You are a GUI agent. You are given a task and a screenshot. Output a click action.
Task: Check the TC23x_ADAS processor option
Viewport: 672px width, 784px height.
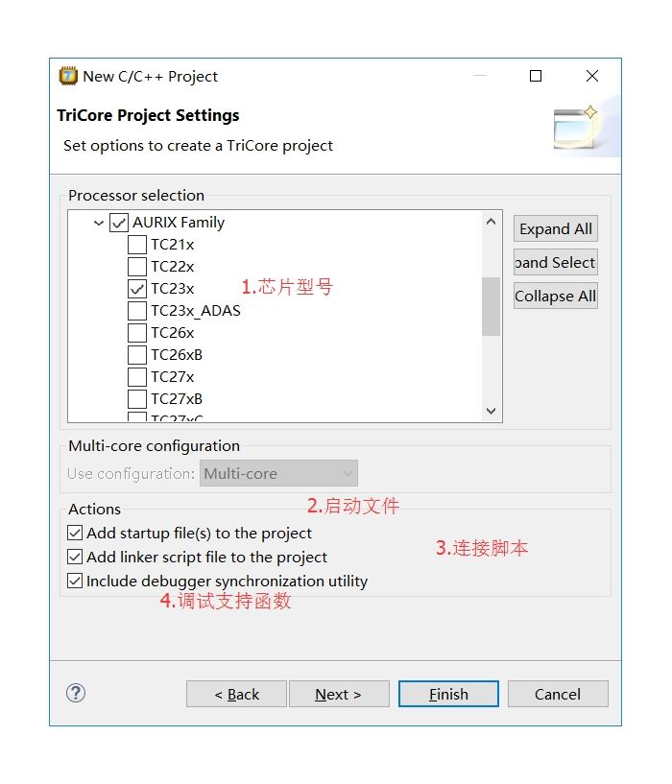tap(138, 310)
